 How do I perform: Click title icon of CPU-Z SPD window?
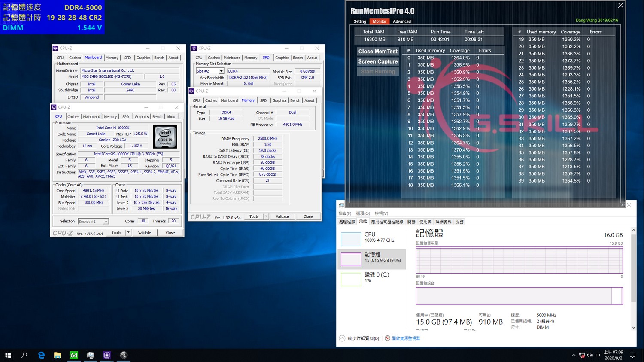point(194,48)
